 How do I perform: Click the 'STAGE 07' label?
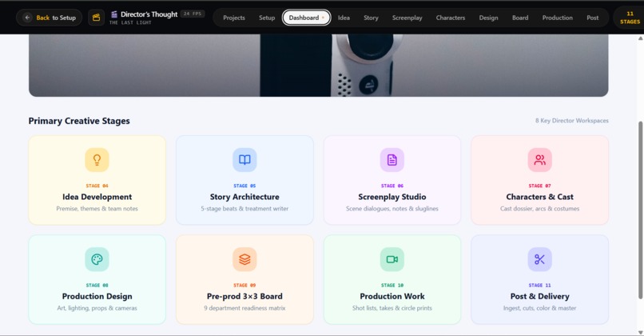point(539,186)
